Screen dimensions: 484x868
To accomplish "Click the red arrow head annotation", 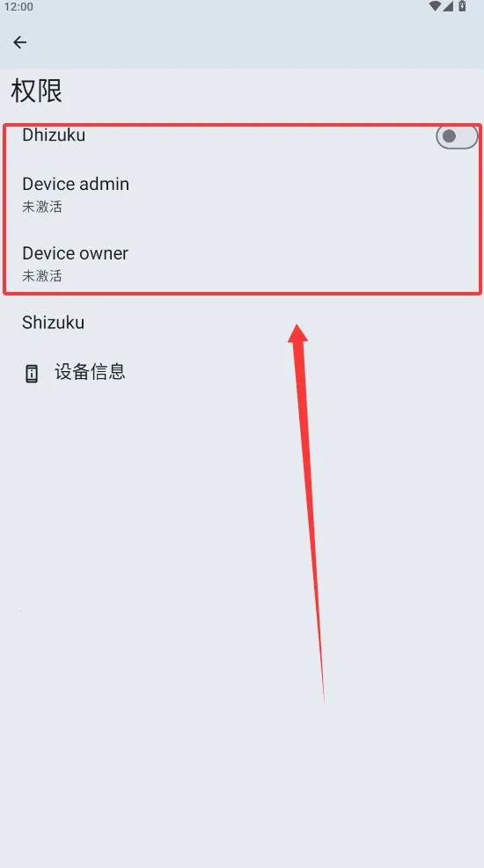I will [x=298, y=334].
